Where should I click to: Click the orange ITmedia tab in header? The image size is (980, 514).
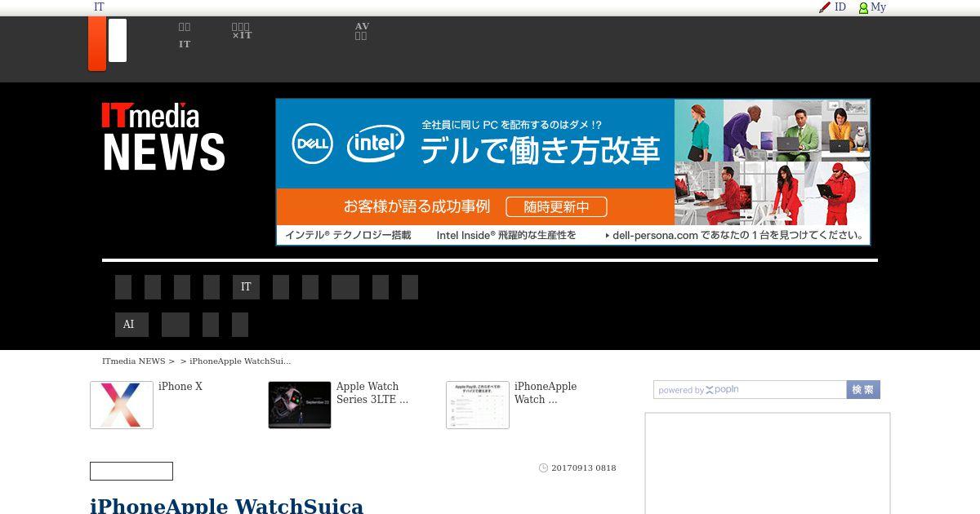click(97, 43)
